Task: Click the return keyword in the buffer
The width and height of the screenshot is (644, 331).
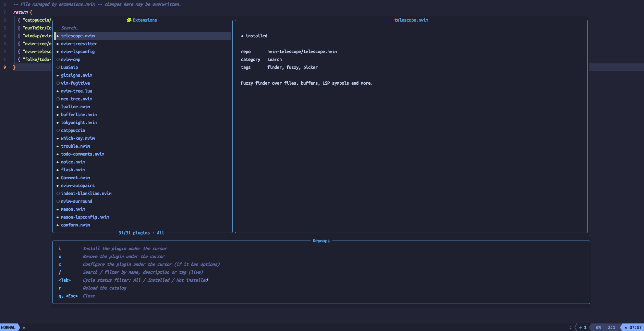Action: 21,12
